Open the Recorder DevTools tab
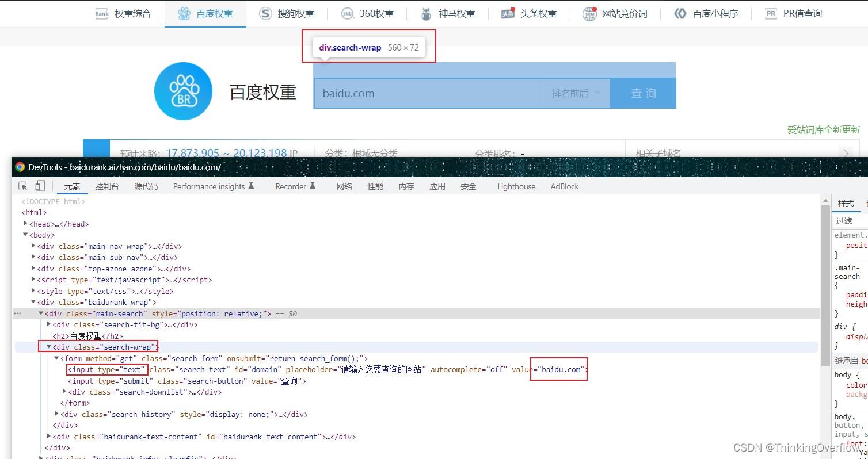The width and height of the screenshot is (868, 459). (296, 186)
